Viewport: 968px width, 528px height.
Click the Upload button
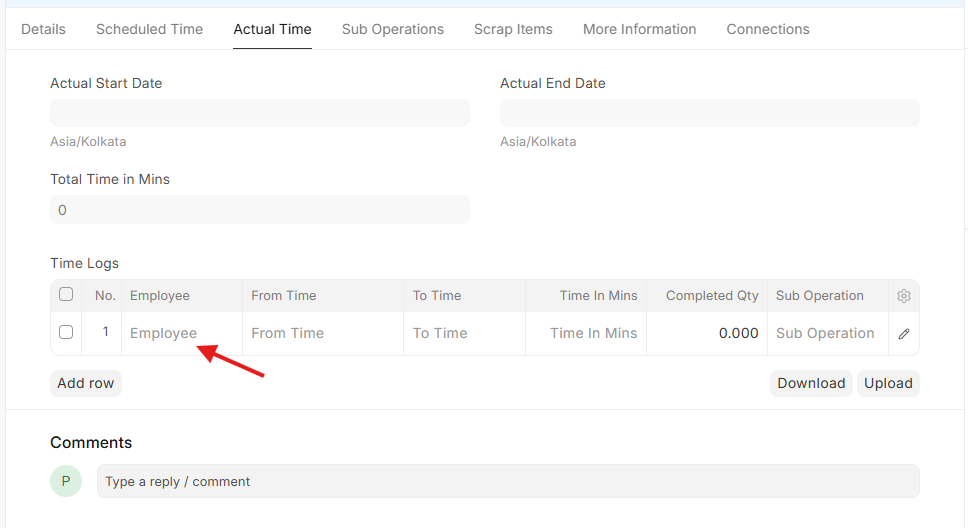coord(888,383)
